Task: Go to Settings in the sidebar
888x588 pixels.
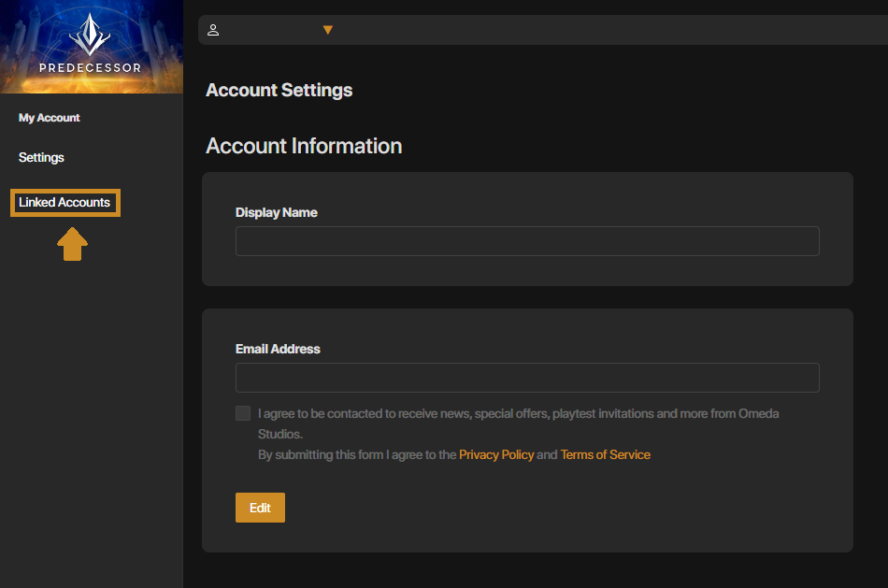Action: pyautogui.click(x=41, y=157)
